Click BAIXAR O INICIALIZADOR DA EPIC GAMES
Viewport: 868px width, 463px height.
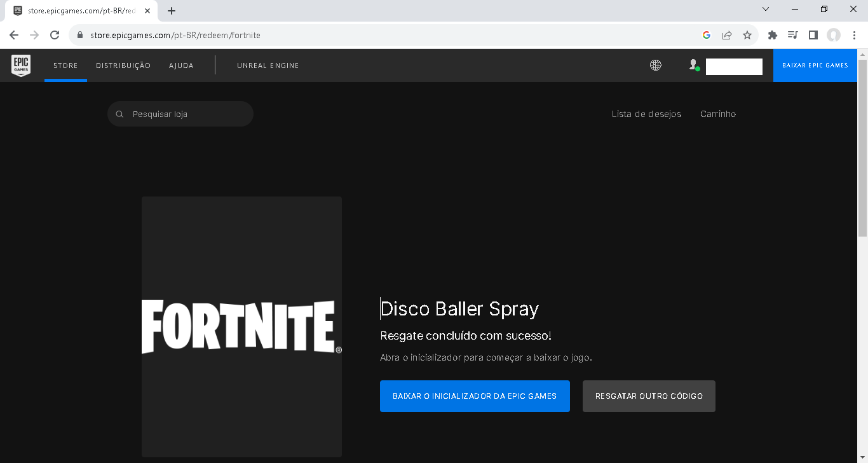click(x=475, y=396)
